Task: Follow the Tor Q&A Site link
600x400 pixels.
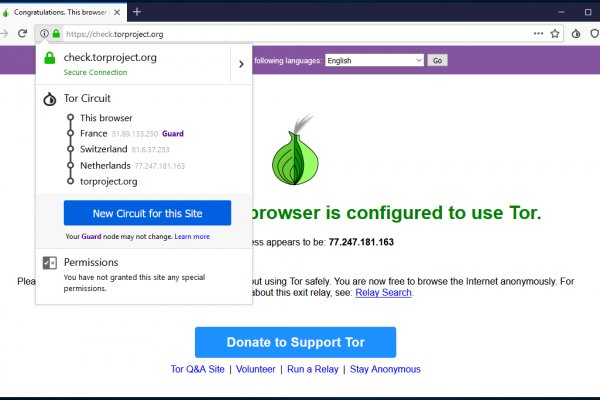Action: click(198, 369)
